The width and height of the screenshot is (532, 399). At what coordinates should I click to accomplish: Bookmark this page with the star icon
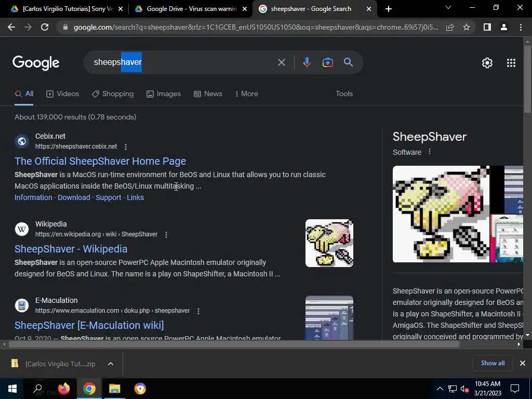467,27
